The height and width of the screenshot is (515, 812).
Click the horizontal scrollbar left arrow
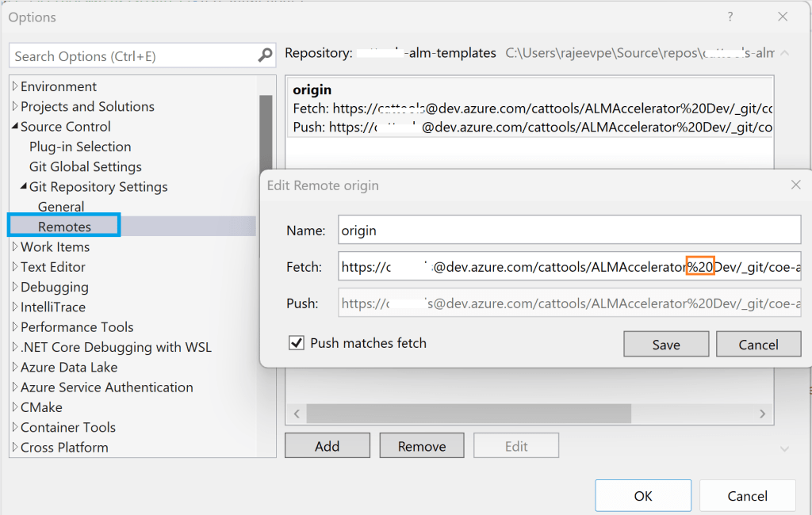(x=297, y=414)
